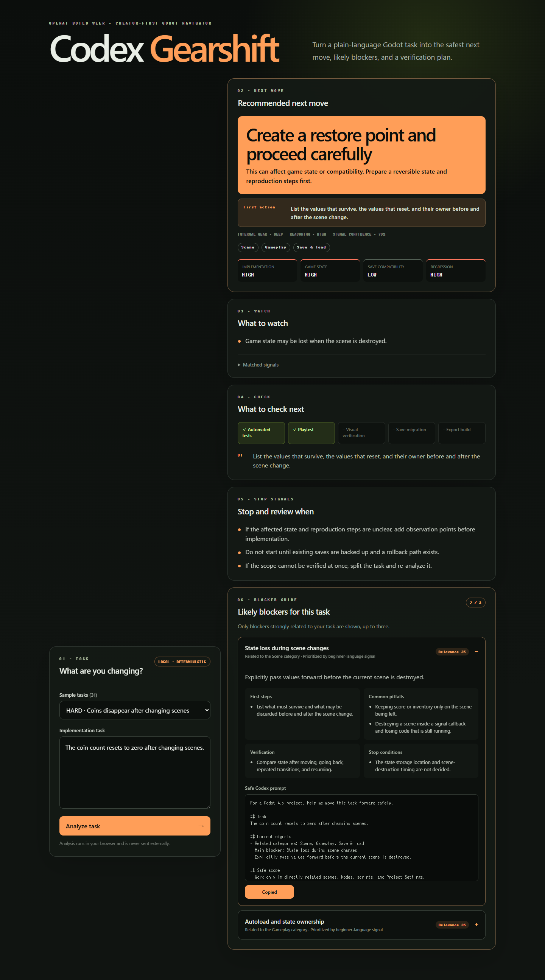The width and height of the screenshot is (545, 980).
Task: Click "Likely blockers for this task" heading
Action: click(x=283, y=612)
